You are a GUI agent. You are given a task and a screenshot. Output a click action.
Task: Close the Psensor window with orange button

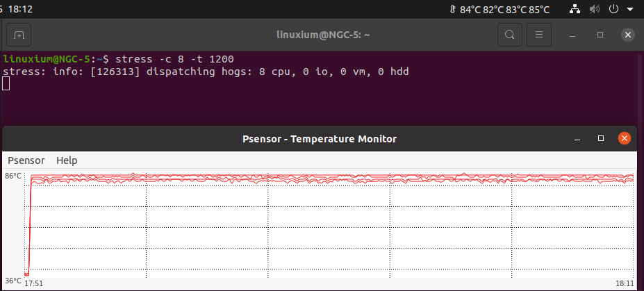coord(625,139)
